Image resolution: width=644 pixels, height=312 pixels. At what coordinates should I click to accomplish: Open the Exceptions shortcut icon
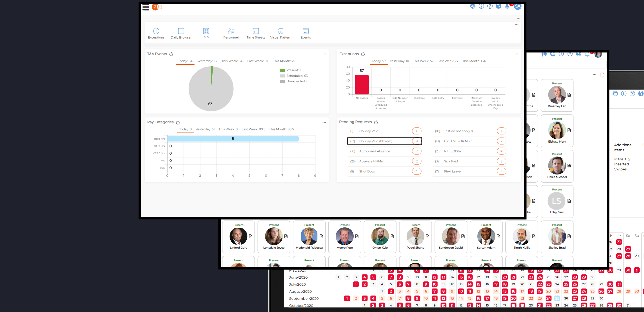click(x=156, y=31)
